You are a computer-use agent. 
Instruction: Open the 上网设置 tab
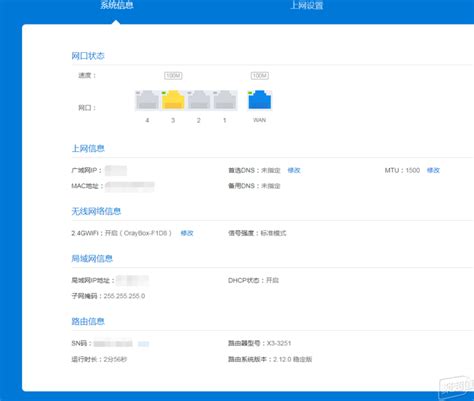(306, 5)
